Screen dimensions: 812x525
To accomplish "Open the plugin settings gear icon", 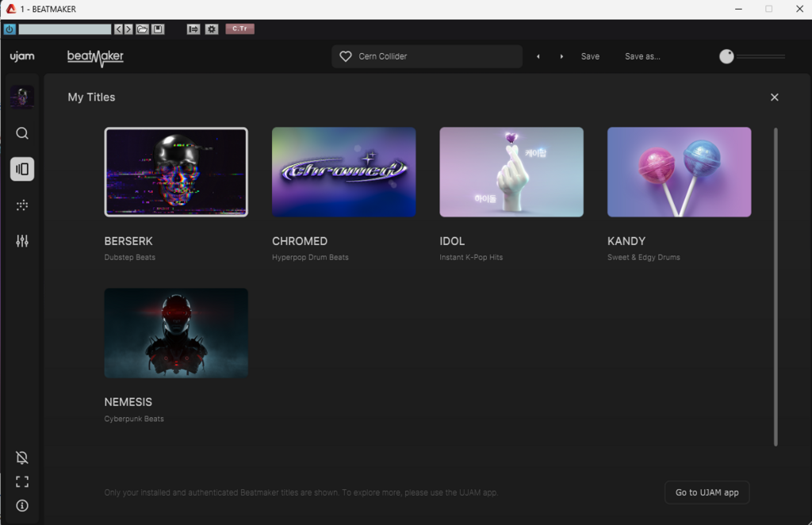I will pos(211,29).
